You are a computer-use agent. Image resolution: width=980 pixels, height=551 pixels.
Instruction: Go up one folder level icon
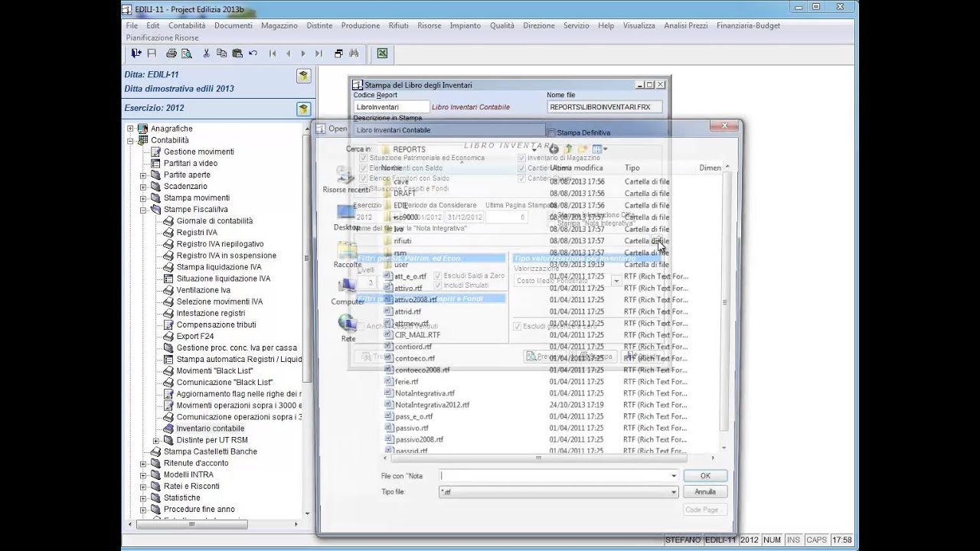(568, 149)
